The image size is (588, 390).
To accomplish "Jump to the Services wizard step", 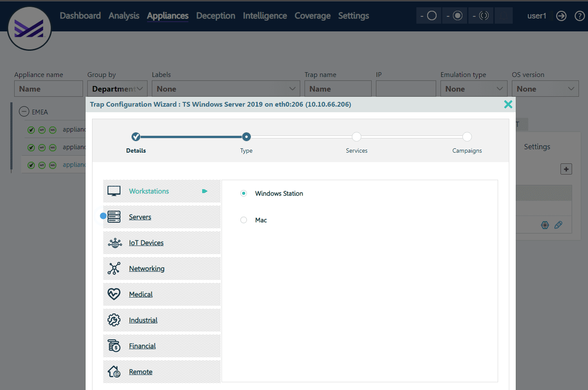I will (357, 137).
